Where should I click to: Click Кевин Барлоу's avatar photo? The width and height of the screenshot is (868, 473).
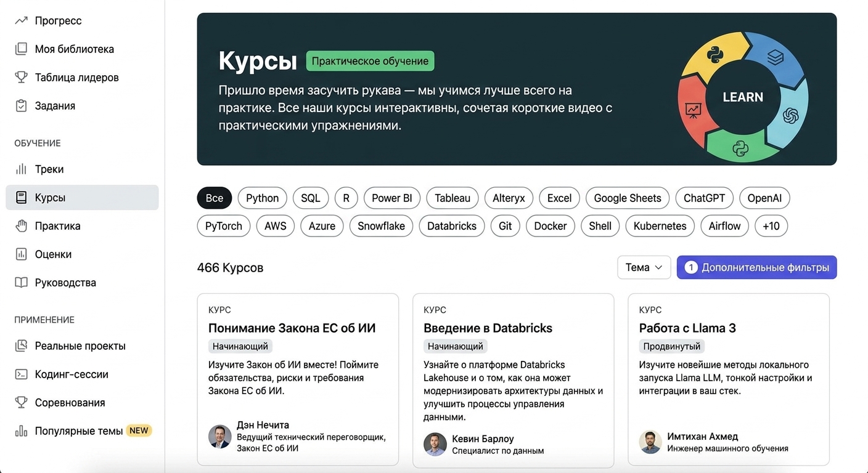(435, 444)
